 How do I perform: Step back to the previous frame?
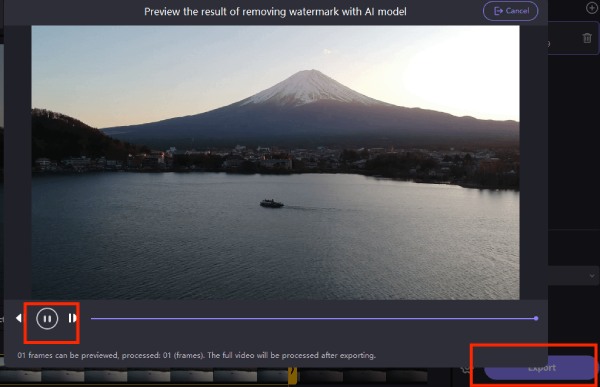tap(18, 318)
